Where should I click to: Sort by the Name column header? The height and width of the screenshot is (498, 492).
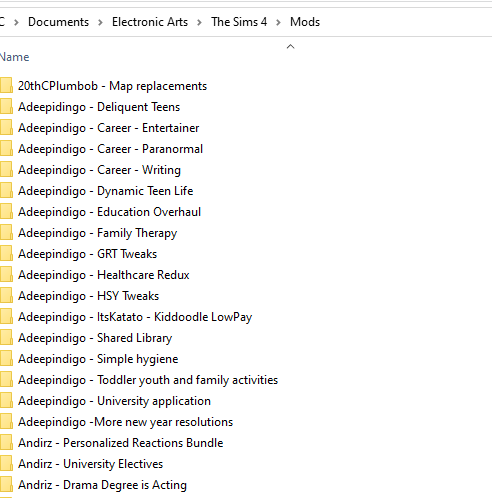[14, 57]
